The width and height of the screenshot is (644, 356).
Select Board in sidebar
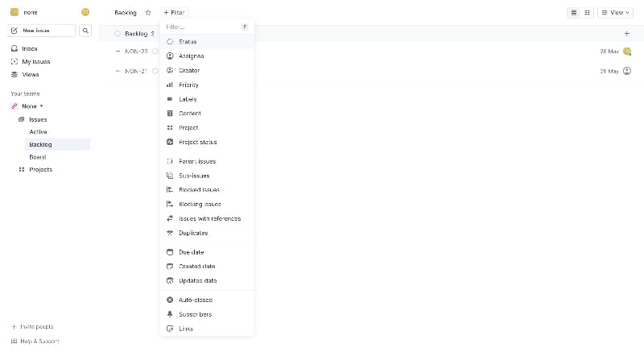pos(37,157)
